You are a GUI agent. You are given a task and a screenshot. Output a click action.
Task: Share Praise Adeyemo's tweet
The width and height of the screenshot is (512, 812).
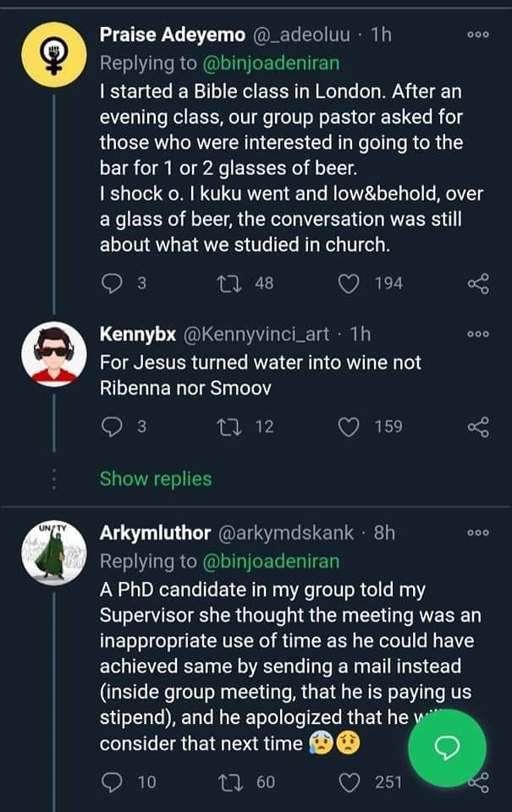(x=478, y=283)
